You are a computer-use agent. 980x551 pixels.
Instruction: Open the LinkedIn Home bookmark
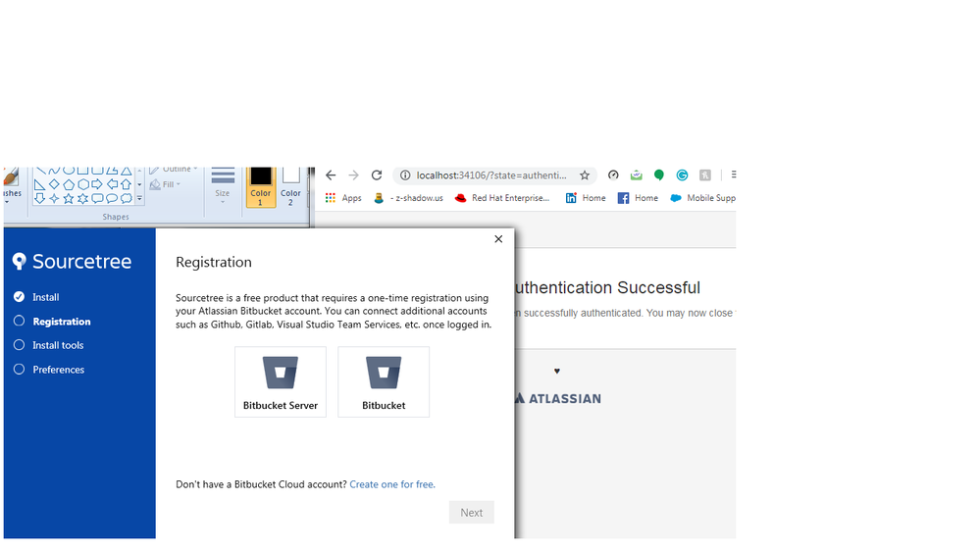(x=586, y=198)
